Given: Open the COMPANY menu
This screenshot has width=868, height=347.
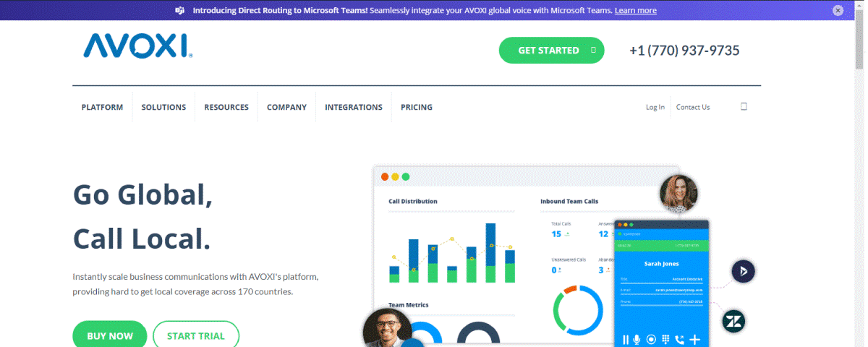Looking at the screenshot, I should 286,107.
